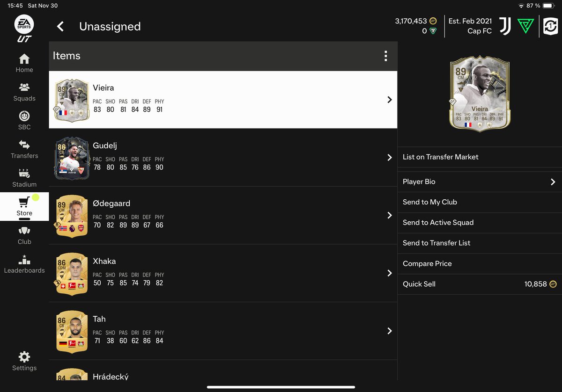Screen dimensions: 562x392
Task: Tap the coins balance icon
Action: click(433, 21)
